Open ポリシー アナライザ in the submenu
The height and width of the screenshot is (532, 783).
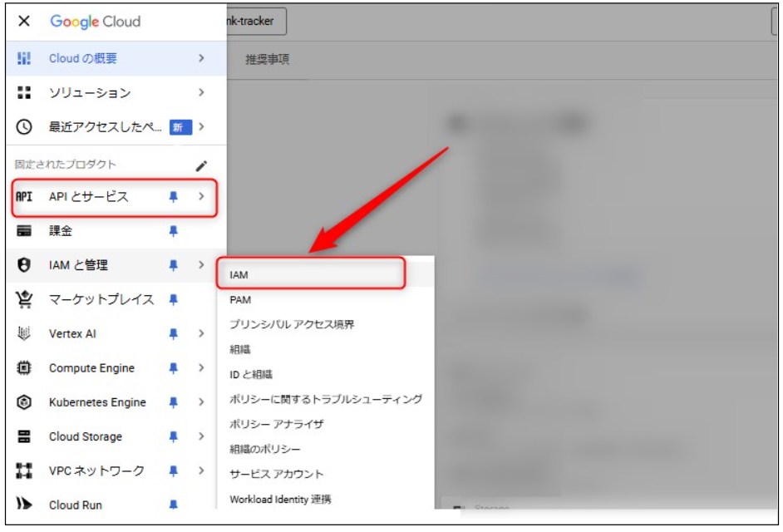point(326,424)
